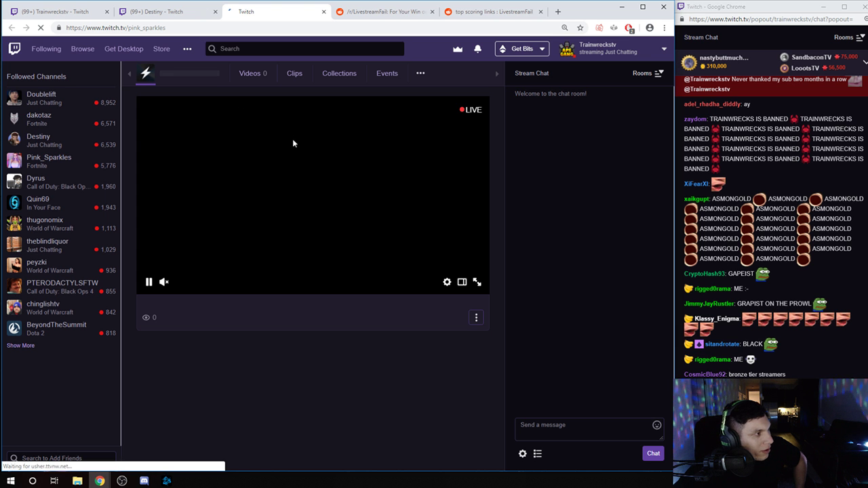The image size is (868, 488).
Task: Open OBS Studio from the taskbar
Action: [x=122, y=481]
